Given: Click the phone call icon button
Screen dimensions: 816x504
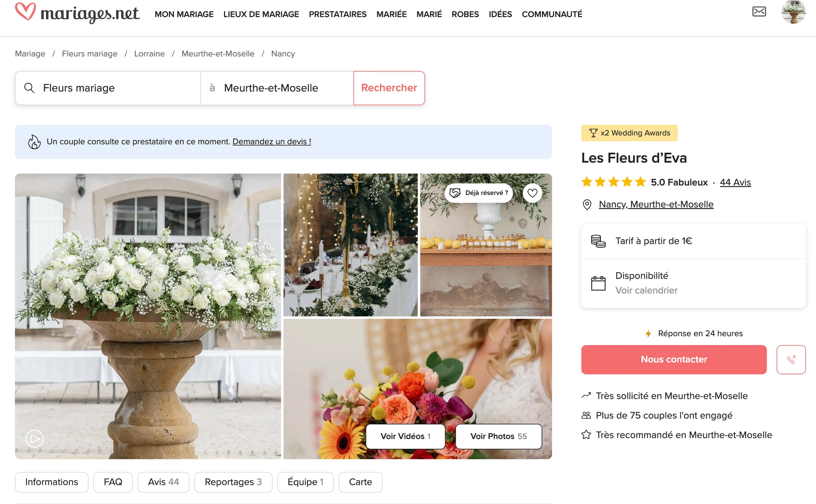Looking at the screenshot, I should [x=791, y=360].
